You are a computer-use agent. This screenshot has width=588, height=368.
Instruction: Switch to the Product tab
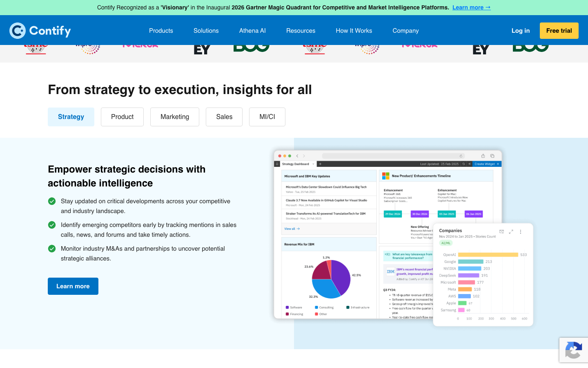coord(122,117)
